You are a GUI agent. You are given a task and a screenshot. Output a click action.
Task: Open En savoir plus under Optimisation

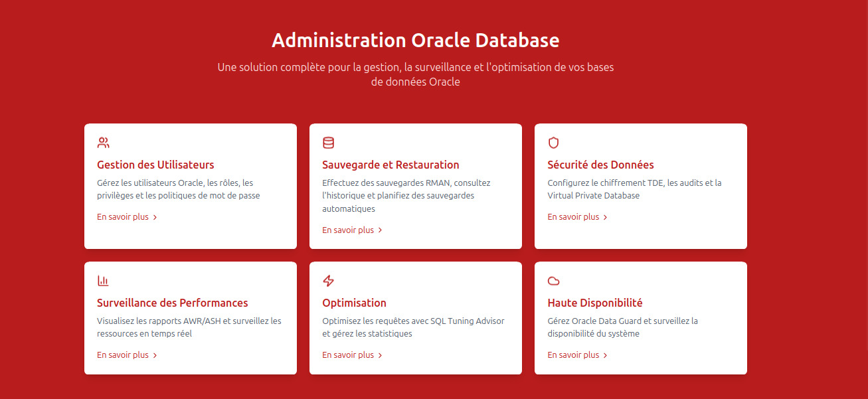[353, 355]
